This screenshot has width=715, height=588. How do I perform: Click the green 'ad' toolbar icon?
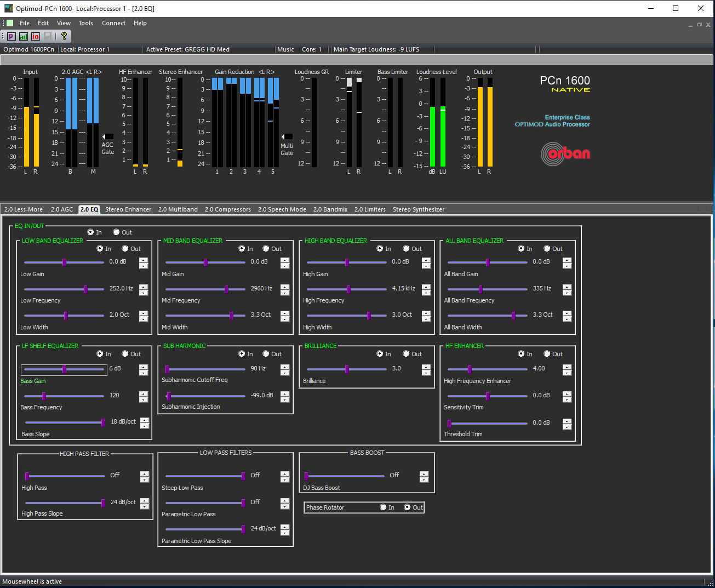click(x=23, y=36)
